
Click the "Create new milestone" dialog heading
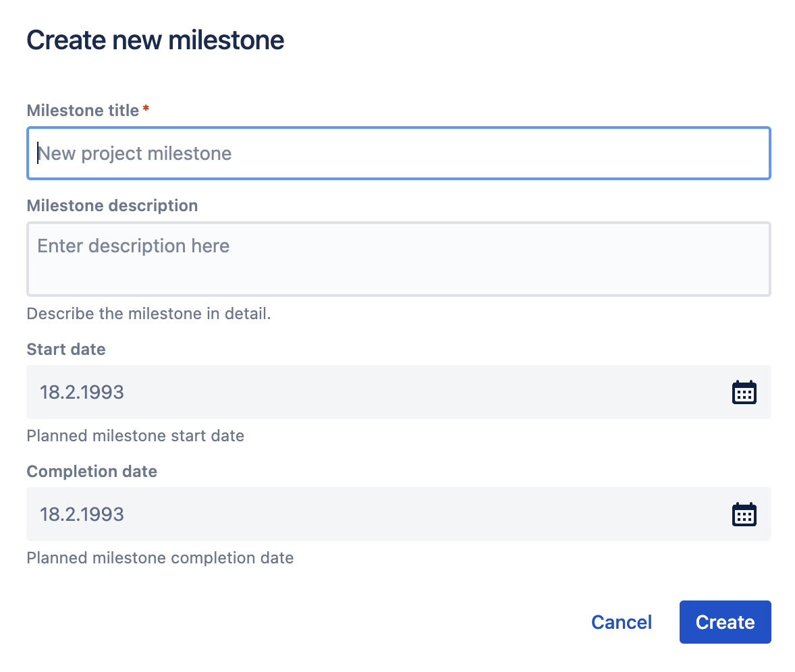(x=155, y=40)
